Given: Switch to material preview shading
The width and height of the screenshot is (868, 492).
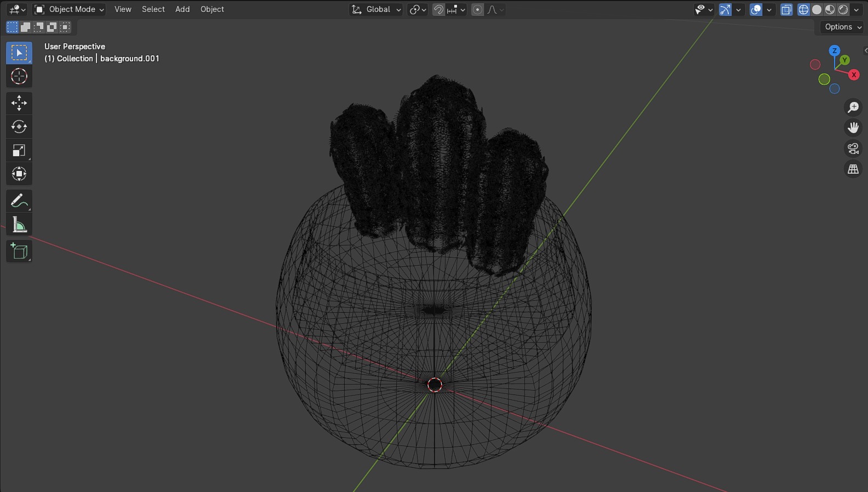Looking at the screenshot, I should pos(830,9).
